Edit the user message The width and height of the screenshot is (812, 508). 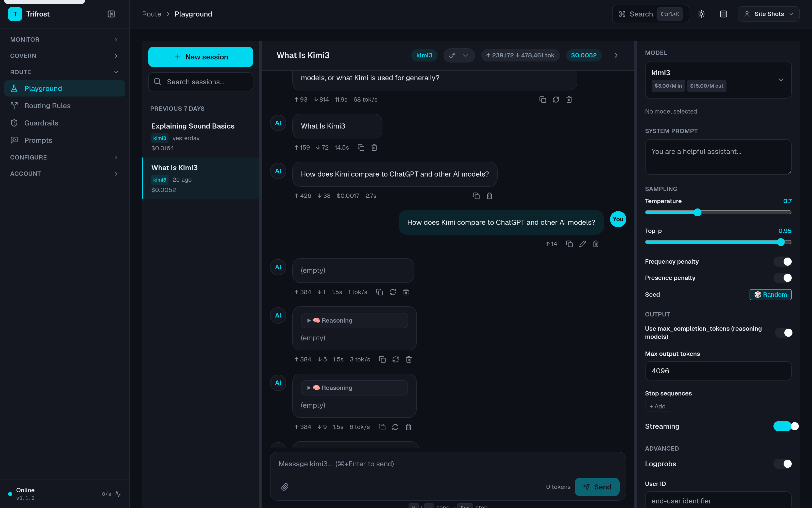583,244
